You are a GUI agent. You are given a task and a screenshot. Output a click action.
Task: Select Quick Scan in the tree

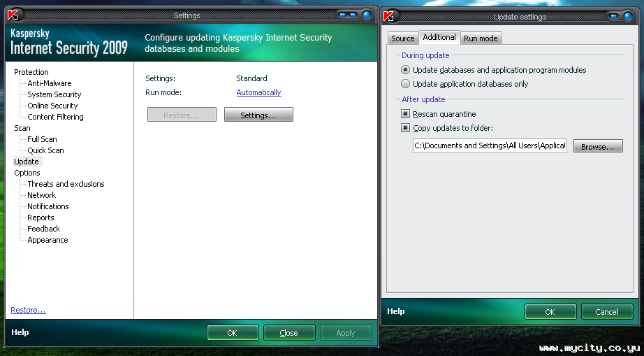45,150
